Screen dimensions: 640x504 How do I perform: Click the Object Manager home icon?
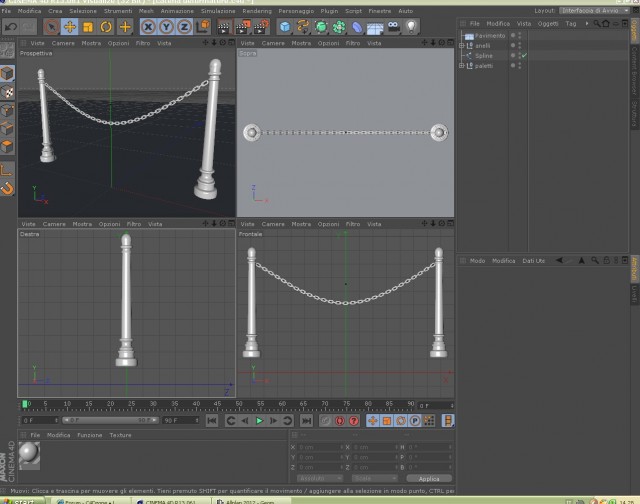pyautogui.click(x=606, y=23)
